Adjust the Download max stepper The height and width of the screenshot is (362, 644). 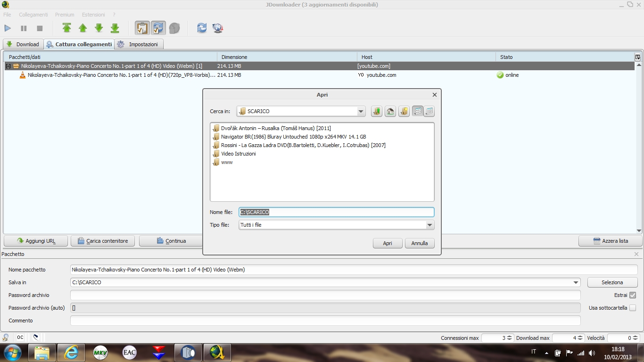tap(580, 338)
